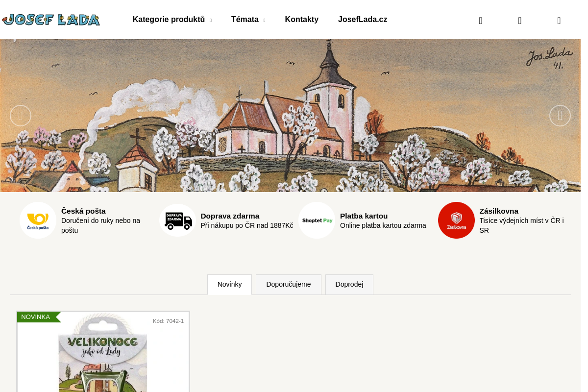Switch to Doporučujeme tab
The width and height of the screenshot is (588, 392).
pos(289,285)
